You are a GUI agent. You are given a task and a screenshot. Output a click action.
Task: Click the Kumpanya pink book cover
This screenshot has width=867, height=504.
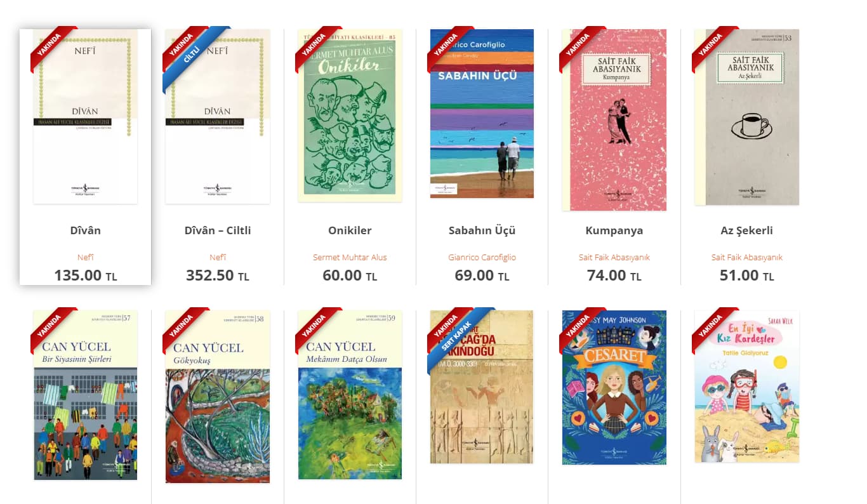614,120
